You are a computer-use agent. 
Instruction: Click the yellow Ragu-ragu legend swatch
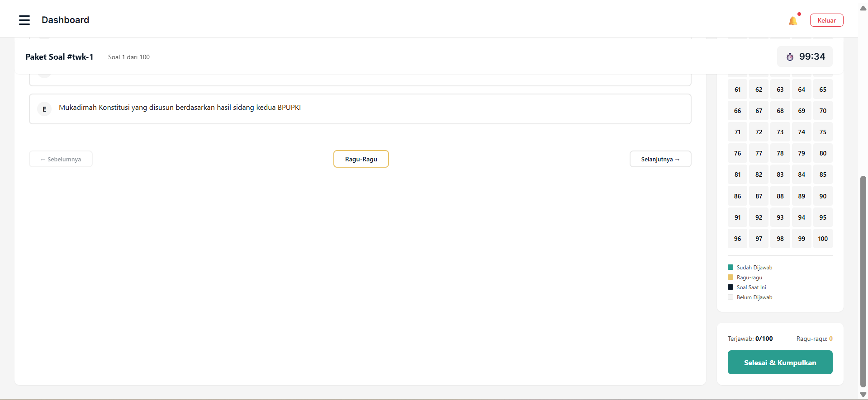pos(730,277)
